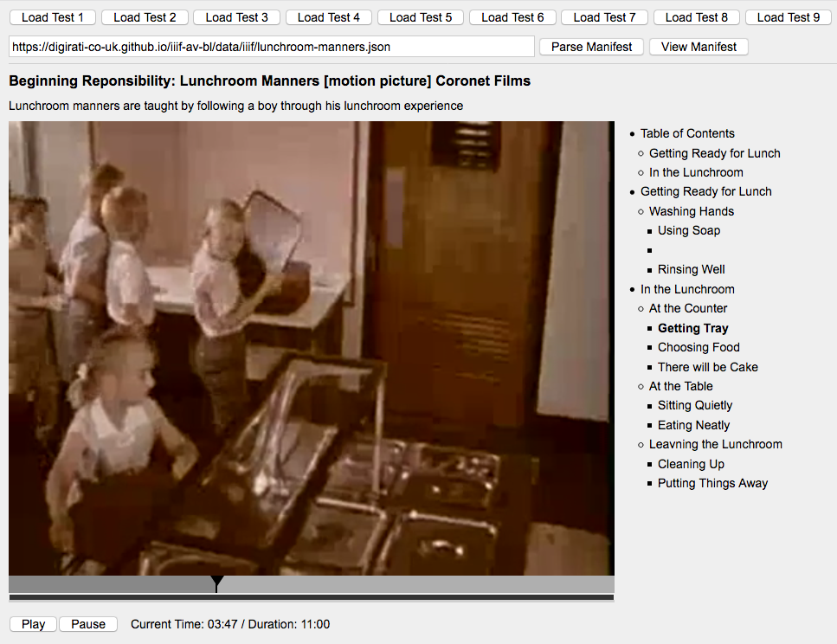The image size is (837, 644).
Task: Jump to 'Leavning the Lunchroom' section
Action: point(715,445)
